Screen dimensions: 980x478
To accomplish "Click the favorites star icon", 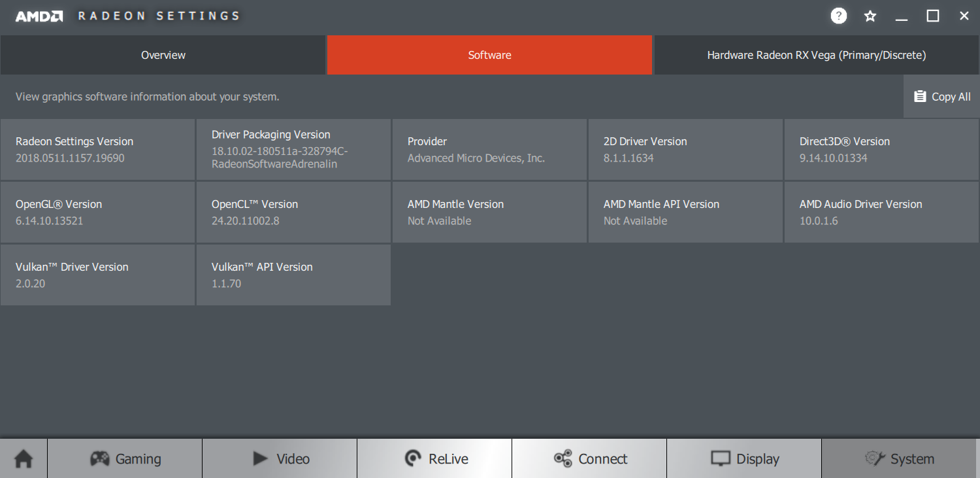I will (x=870, y=16).
